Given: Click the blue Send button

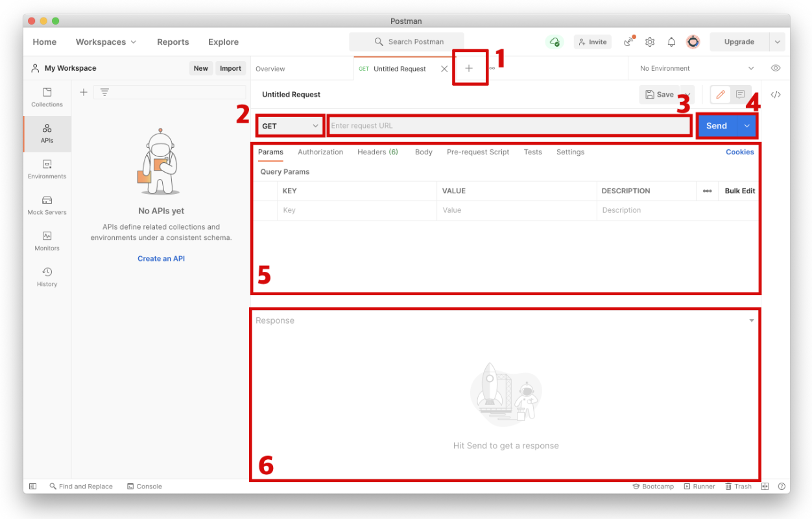Looking at the screenshot, I should pos(717,126).
